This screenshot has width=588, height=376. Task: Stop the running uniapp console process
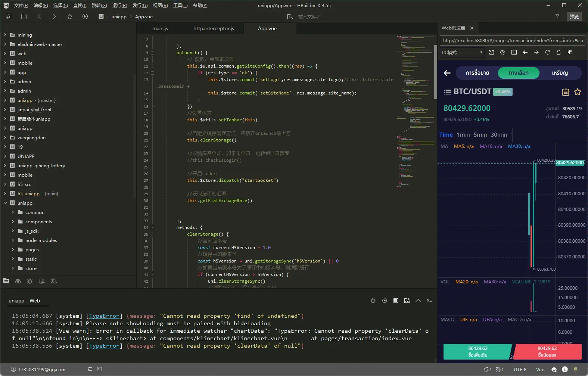396,301
